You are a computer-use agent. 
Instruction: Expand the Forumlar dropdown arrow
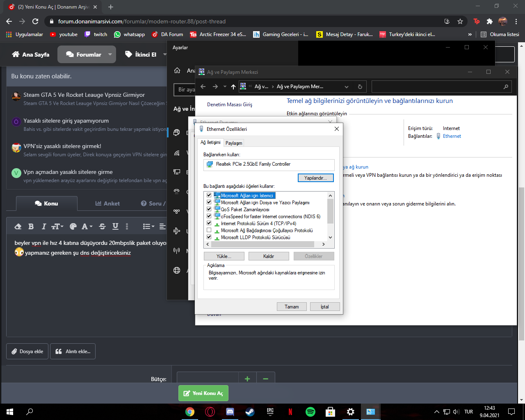(110, 54)
